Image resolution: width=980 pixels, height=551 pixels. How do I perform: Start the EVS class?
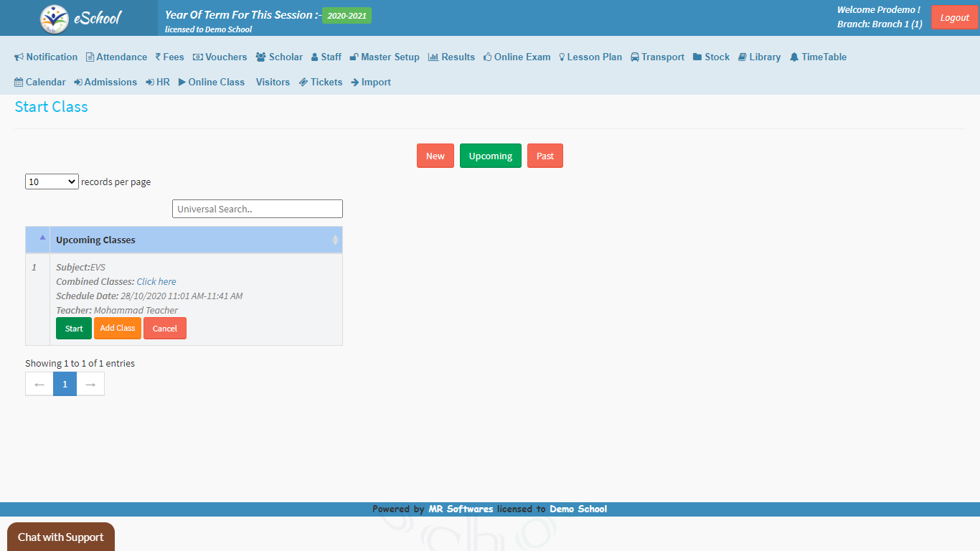tap(74, 329)
